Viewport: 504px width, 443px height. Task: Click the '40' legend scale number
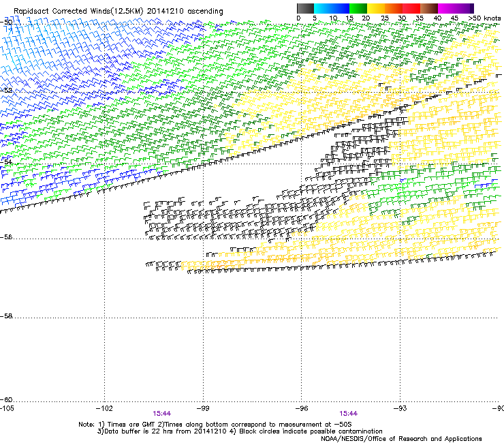click(x=437, y=18)
